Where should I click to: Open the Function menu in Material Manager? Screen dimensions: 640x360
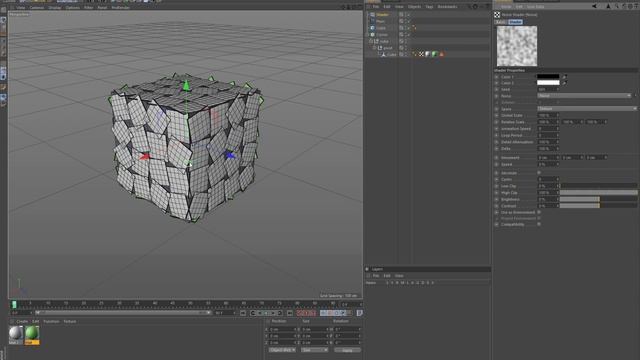click(x=51, y=321)
